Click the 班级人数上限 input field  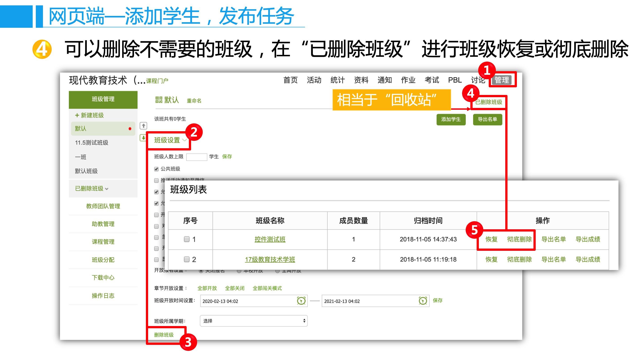coord(196,157)
